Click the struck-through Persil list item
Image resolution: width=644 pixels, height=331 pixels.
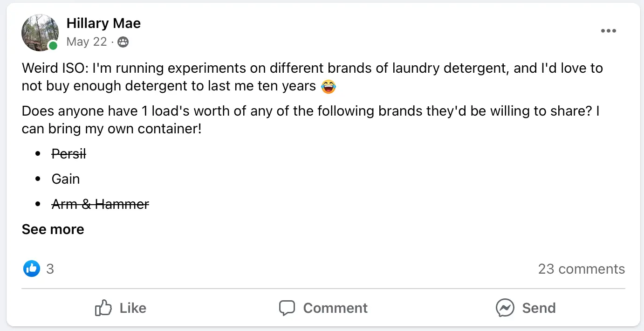tap(69, 154)
